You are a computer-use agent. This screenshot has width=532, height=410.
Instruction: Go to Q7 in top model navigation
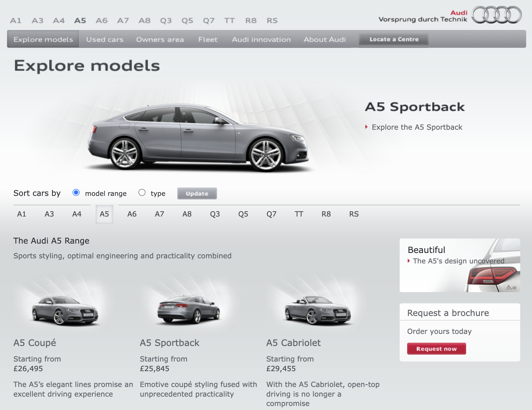[209, 20]
